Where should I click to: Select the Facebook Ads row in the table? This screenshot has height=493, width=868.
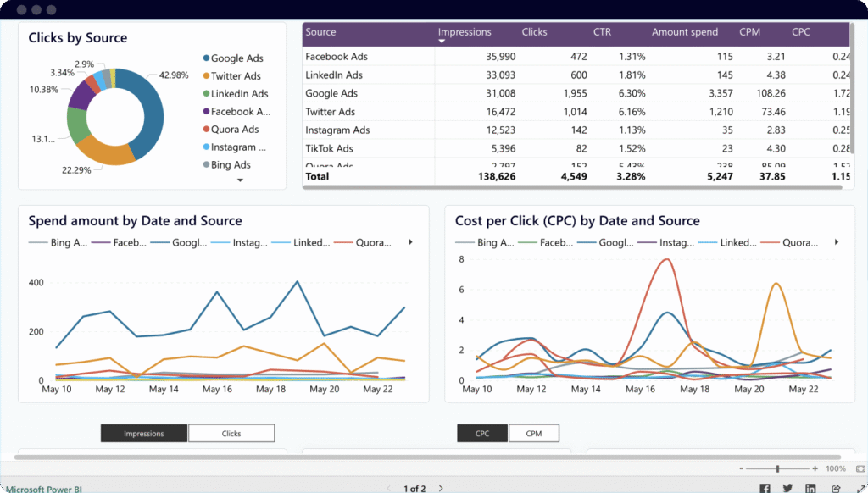pos(576,57)
